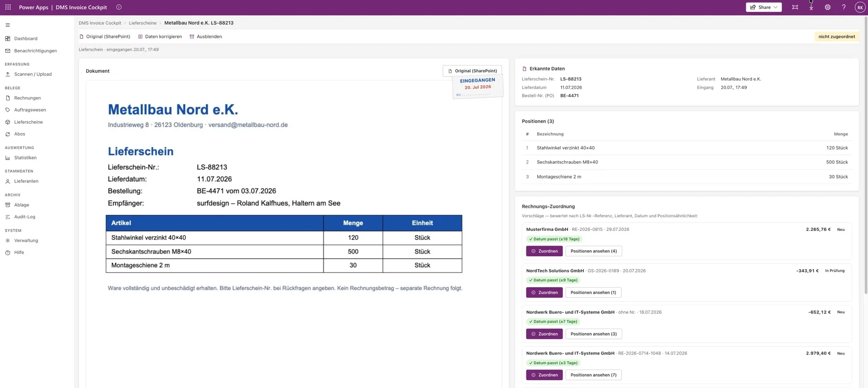Screen dimensions: 868x388
Task: Click Positionen ansehen (4)
Action: [x=594, y=251]
